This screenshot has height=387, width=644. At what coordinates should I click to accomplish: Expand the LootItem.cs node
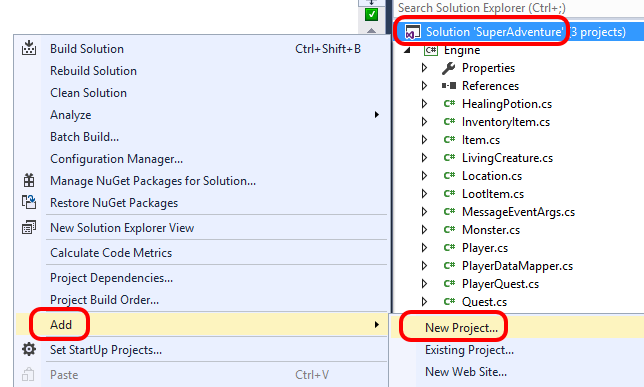(424, 194)
